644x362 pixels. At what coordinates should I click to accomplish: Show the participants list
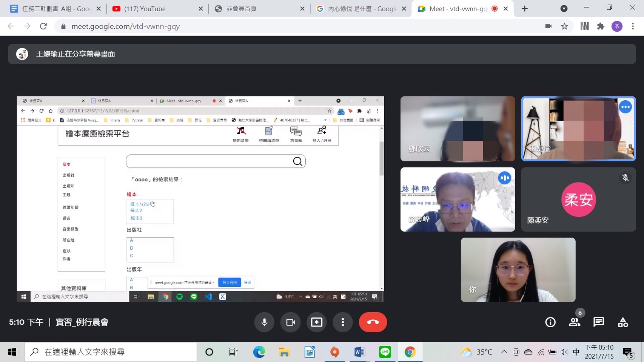tap(575, 322)
